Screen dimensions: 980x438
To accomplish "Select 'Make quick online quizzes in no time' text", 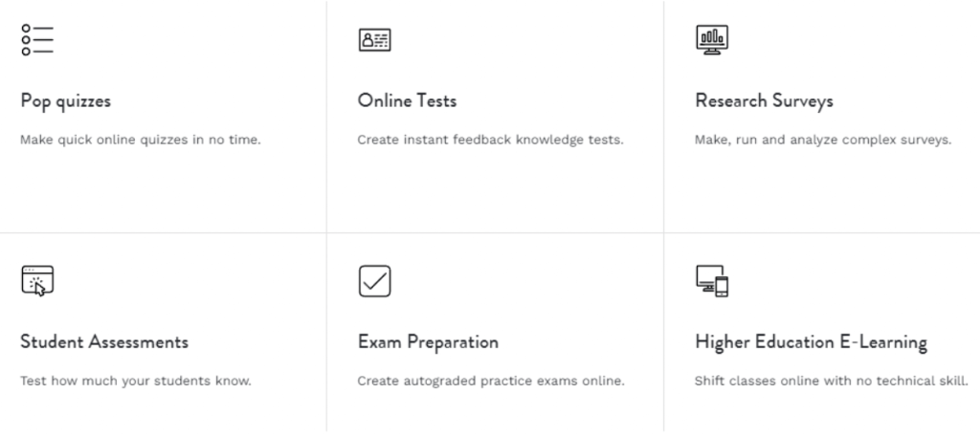I will [141, 140].
